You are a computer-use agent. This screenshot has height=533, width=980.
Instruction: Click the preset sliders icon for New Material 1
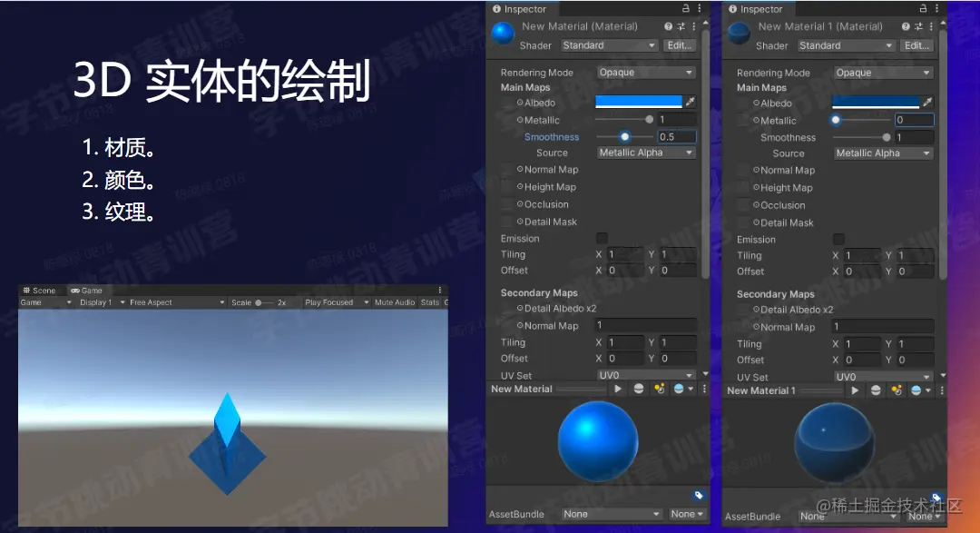(918, 26)
